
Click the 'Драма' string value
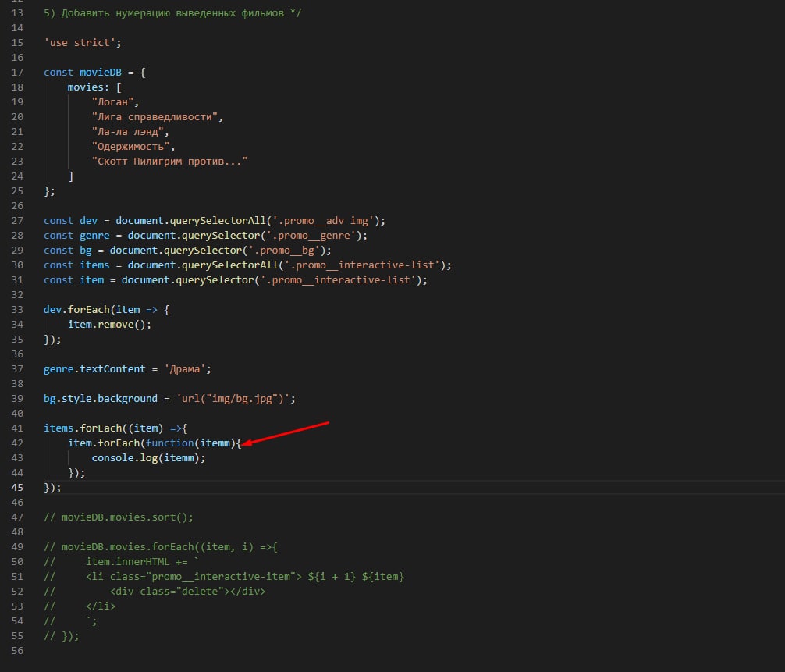[x=185, y=368]
